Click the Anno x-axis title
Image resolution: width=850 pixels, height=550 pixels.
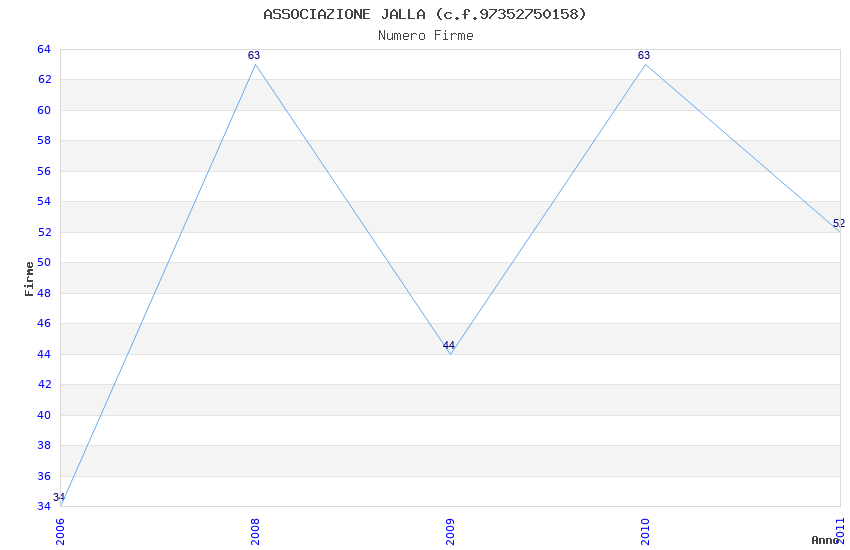coord(825,540)
